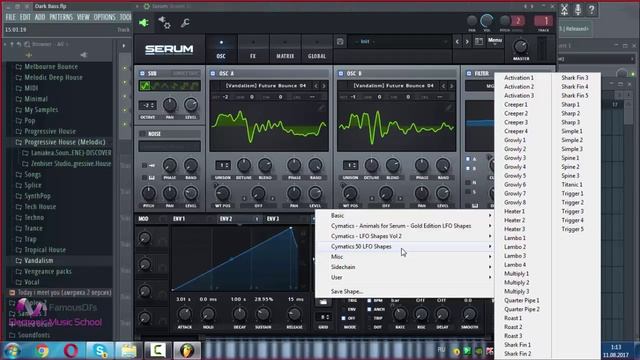
Task: Select Shark Fin 3 LFO shape
Action: click(x=575, y=78)
